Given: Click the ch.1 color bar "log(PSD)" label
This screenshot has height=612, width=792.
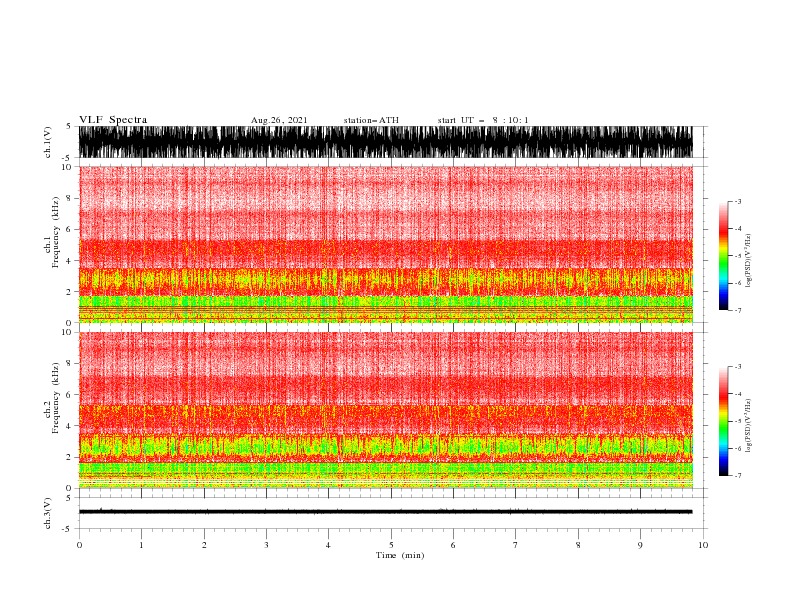Looking at the screenshot, I should 748,261.
